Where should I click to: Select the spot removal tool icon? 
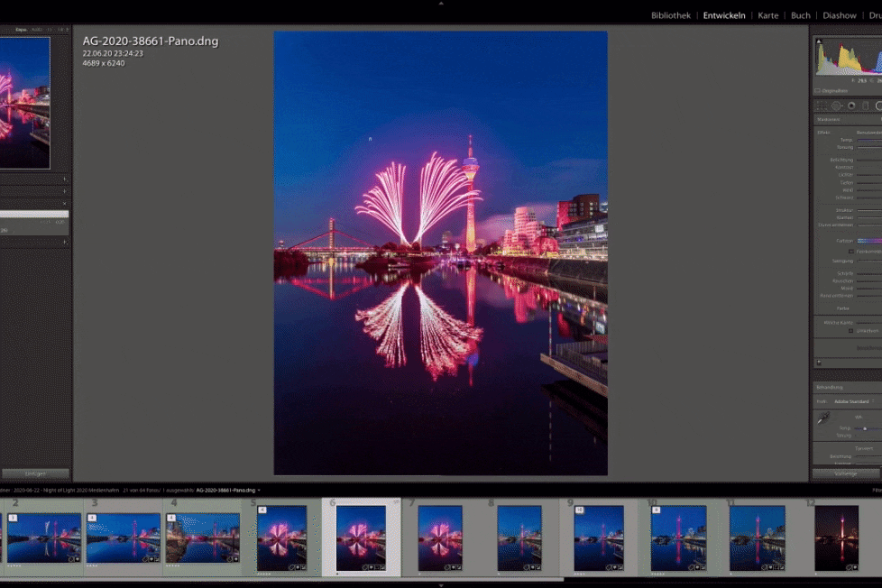(x=836, y=106)
